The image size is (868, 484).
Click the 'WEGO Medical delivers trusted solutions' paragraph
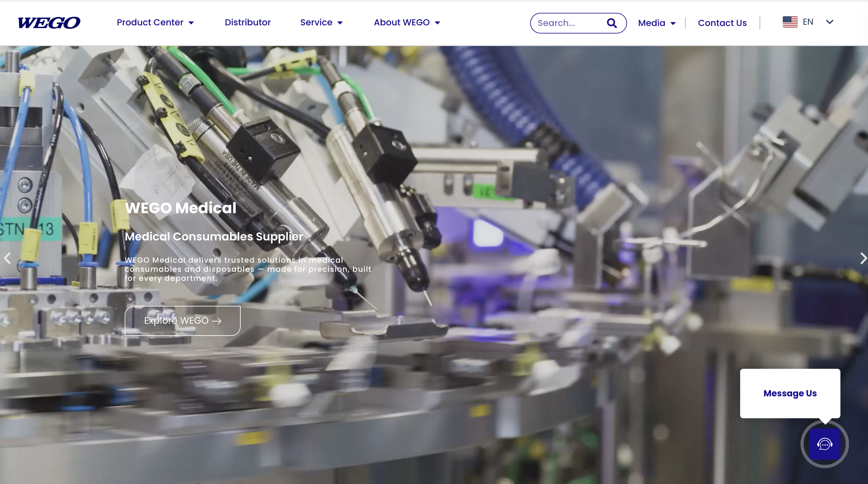[248, 269]
